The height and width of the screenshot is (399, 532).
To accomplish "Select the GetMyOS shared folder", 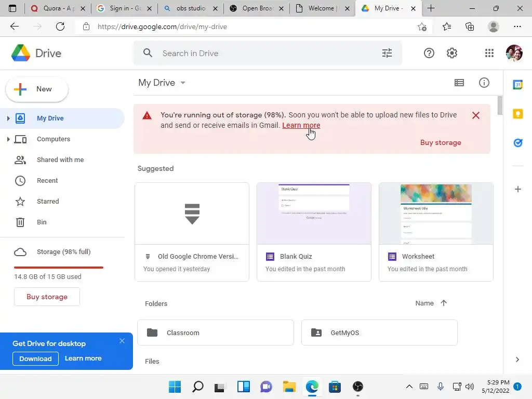I will tap(379, 332).
